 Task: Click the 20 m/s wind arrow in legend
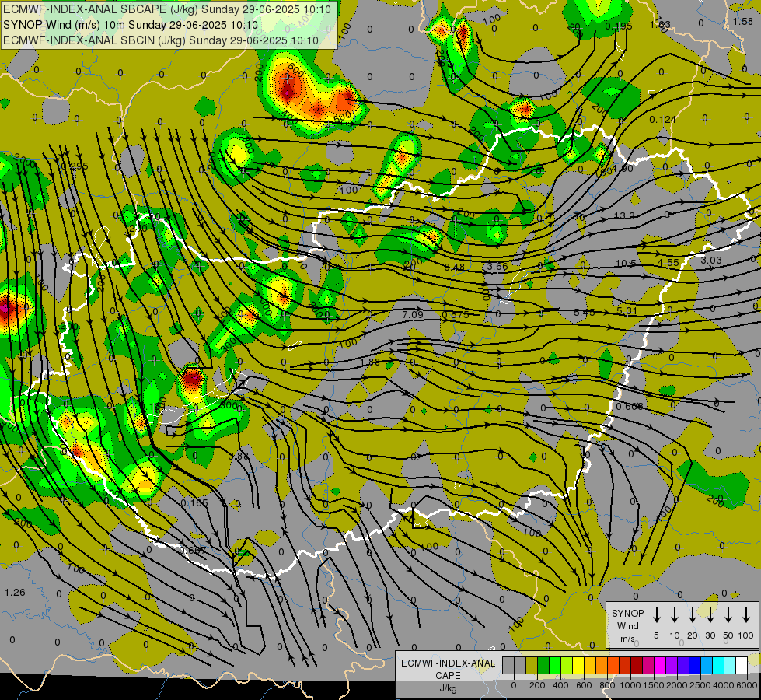point(692,614)
